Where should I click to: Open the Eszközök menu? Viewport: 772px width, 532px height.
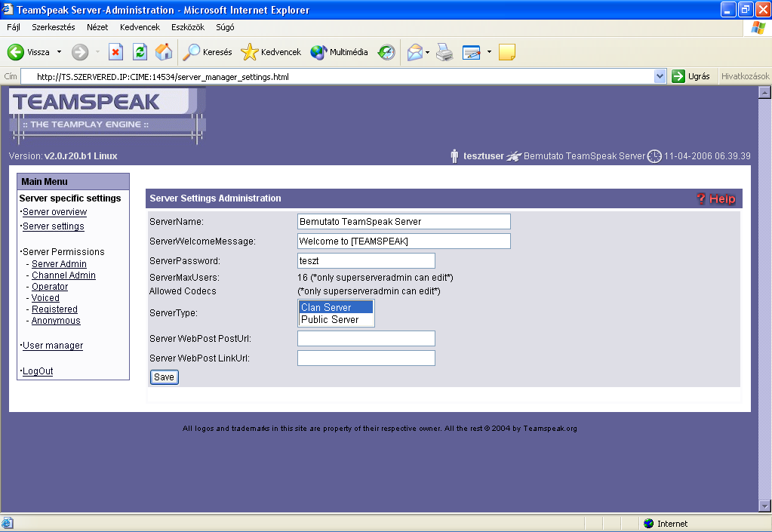click(x=188, y=27)
